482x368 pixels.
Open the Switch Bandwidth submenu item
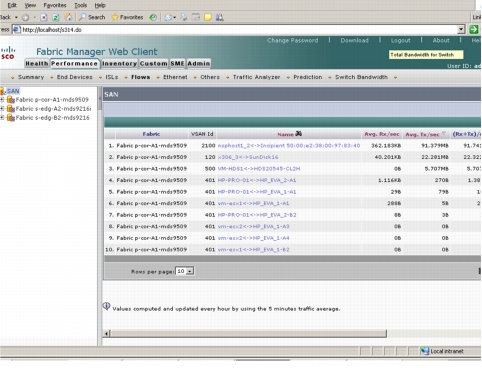(x=361, y=77)
